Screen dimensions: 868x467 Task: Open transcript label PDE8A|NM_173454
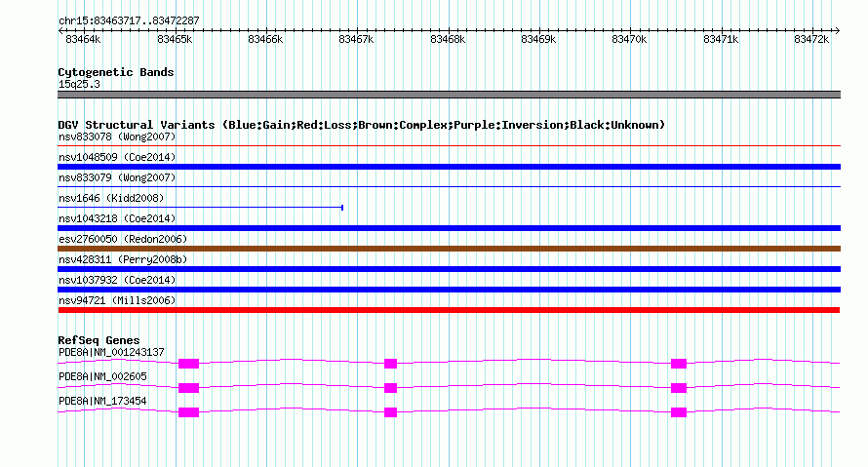click(x=102, y=401)
